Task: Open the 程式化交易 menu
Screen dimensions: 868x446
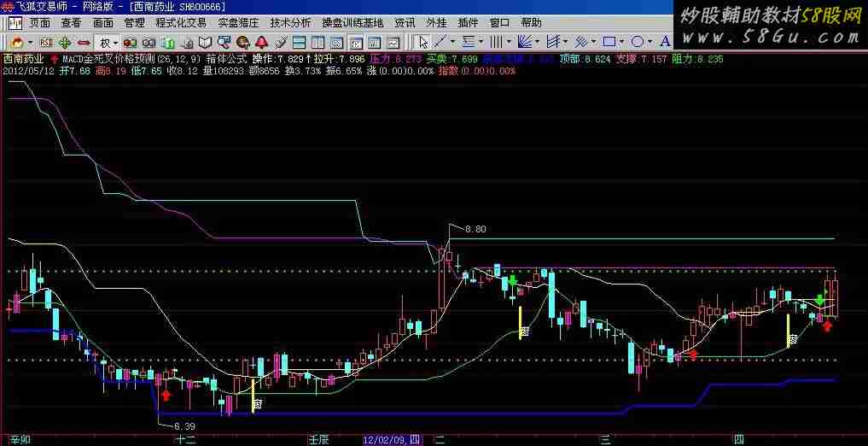Action: [x=181, y=23]
